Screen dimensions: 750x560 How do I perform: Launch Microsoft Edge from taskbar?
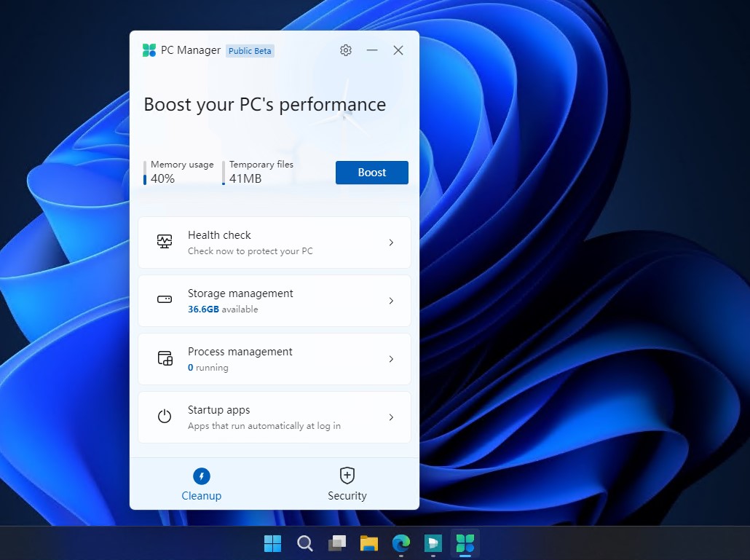click(400, 543)
